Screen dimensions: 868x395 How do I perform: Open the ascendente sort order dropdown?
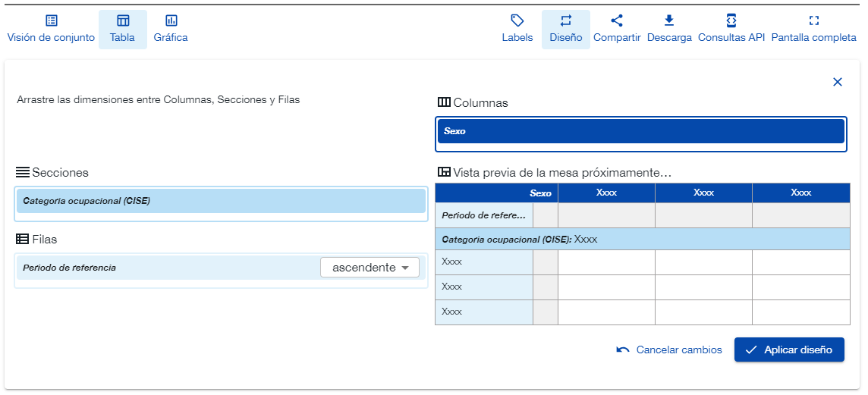pyautogui.click(x=370, y=268)
